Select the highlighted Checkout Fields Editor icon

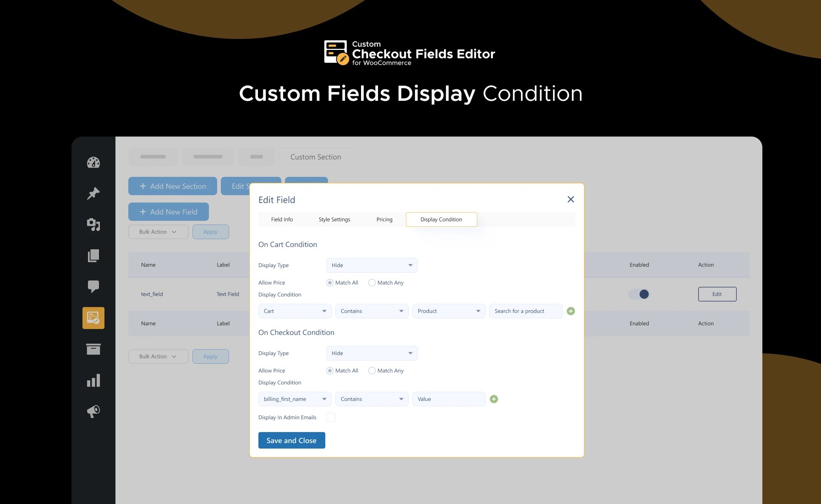[93, 318]
